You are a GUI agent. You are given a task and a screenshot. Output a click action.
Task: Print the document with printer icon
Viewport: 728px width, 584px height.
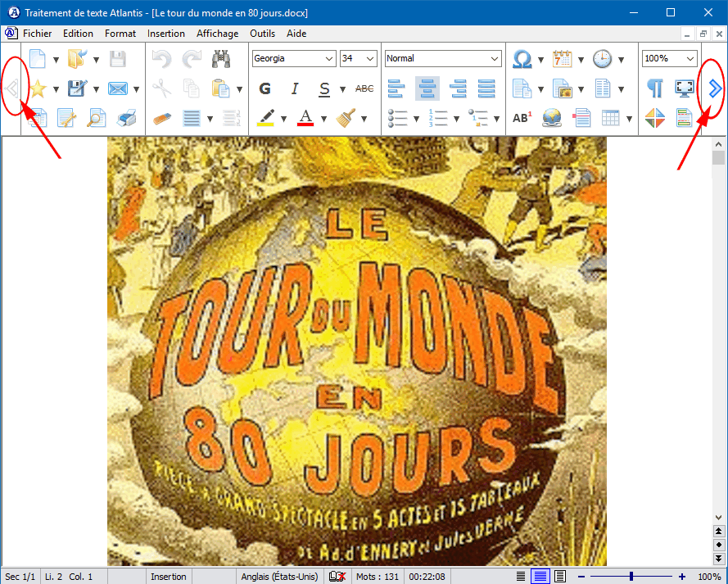tap(126, 118)
